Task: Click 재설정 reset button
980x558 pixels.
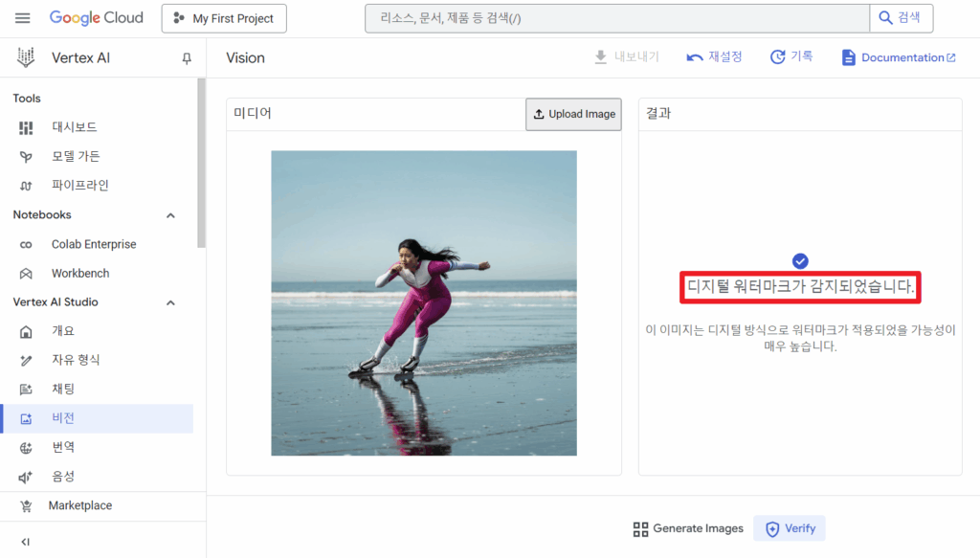Action: point(714,56)
